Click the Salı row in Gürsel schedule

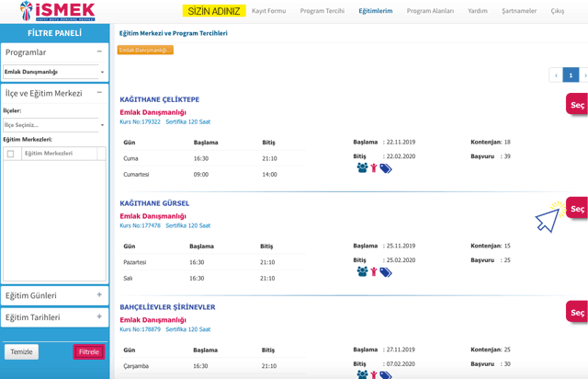[213, 279]
